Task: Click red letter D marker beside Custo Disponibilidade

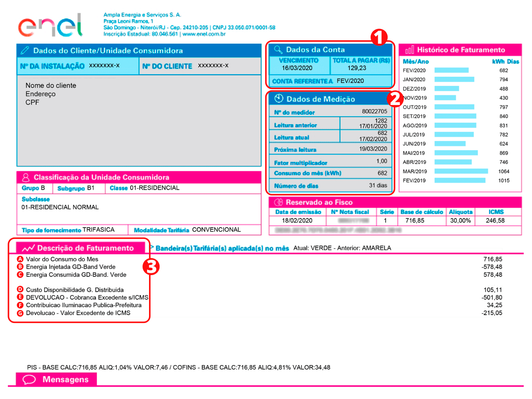Action: click(20, 289)
